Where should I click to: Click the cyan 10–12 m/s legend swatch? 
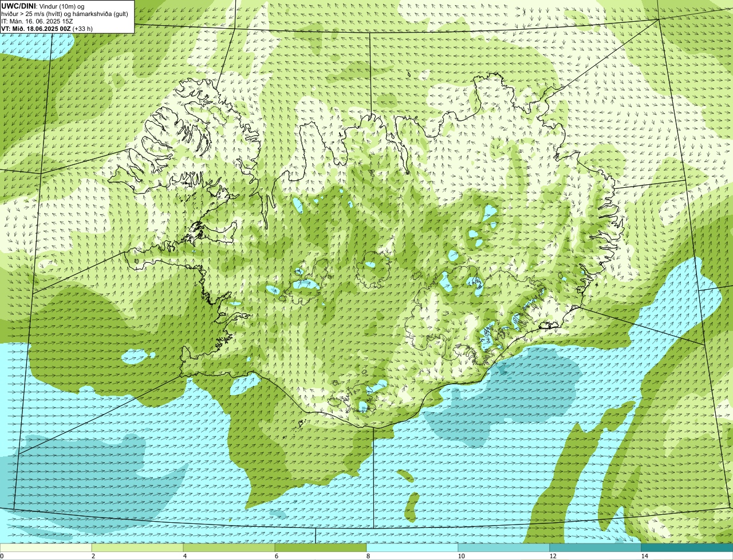(x=504, y=547)
